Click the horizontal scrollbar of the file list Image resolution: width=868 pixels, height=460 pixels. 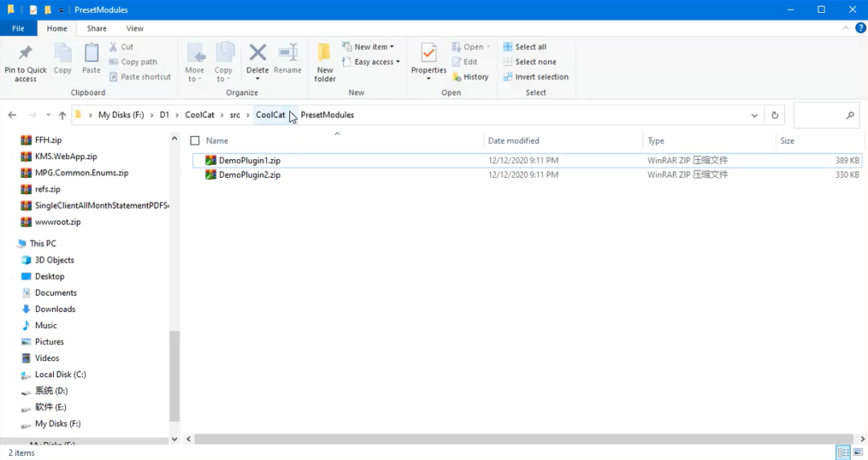[523, 439]
